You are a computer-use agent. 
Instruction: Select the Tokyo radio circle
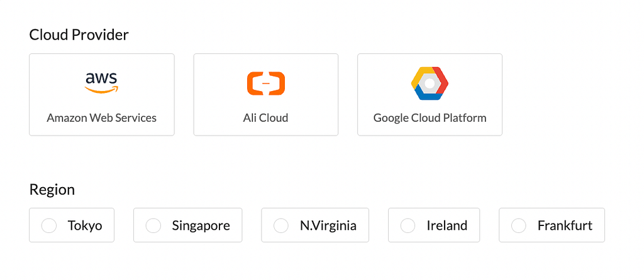49,225
